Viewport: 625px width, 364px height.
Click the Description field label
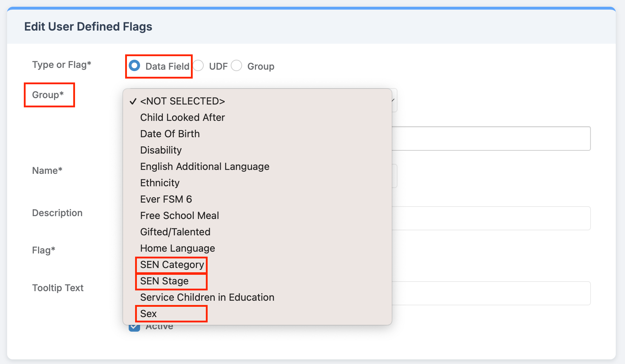point(57,213)
